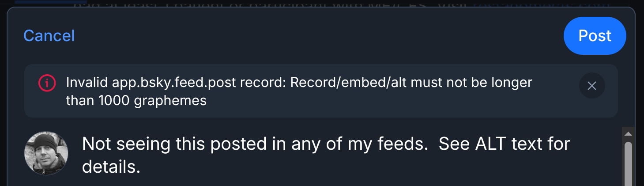
Task: Click into the post text field
Action: (326, 155)
